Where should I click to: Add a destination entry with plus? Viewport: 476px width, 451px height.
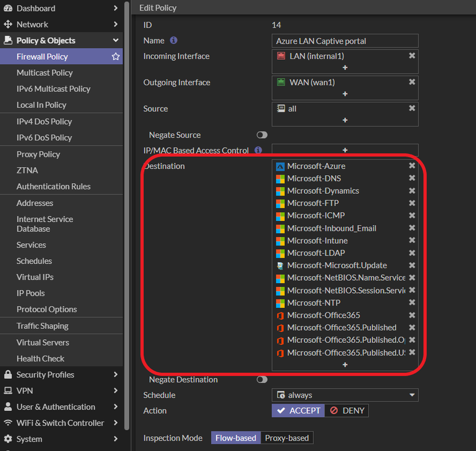(x=345, y=365)
